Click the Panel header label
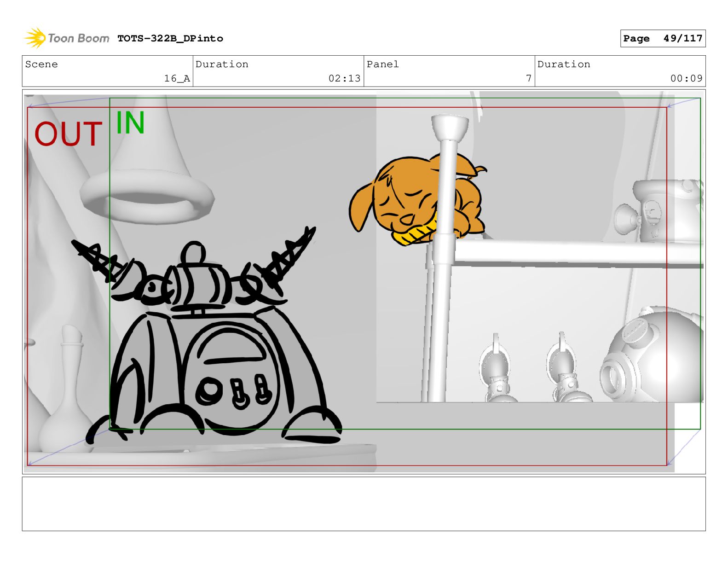This screenshot has height=564, width=728. 383,64
